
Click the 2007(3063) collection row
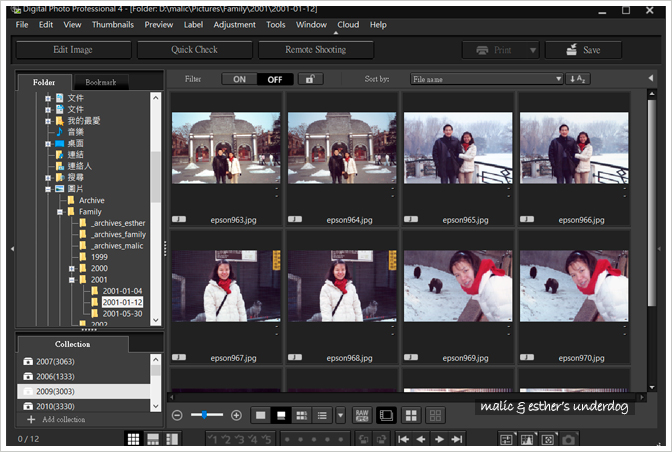click(x=84, y=362)
